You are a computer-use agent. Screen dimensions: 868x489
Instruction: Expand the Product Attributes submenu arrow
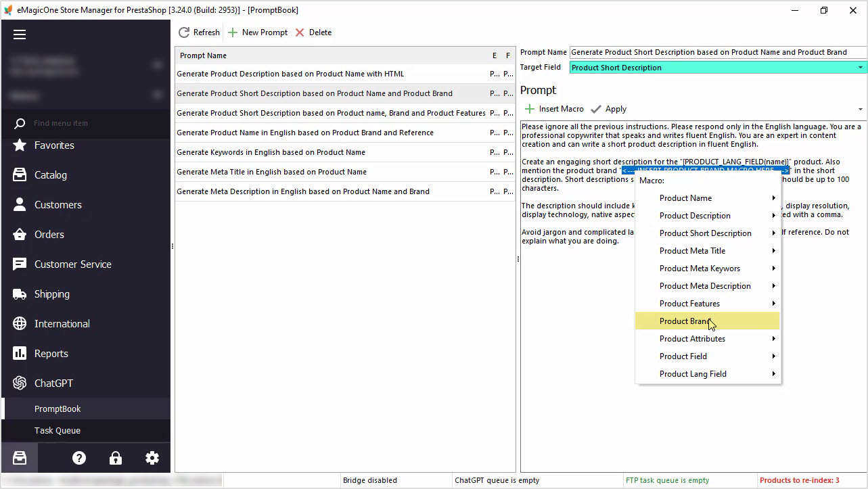point(773,339)
